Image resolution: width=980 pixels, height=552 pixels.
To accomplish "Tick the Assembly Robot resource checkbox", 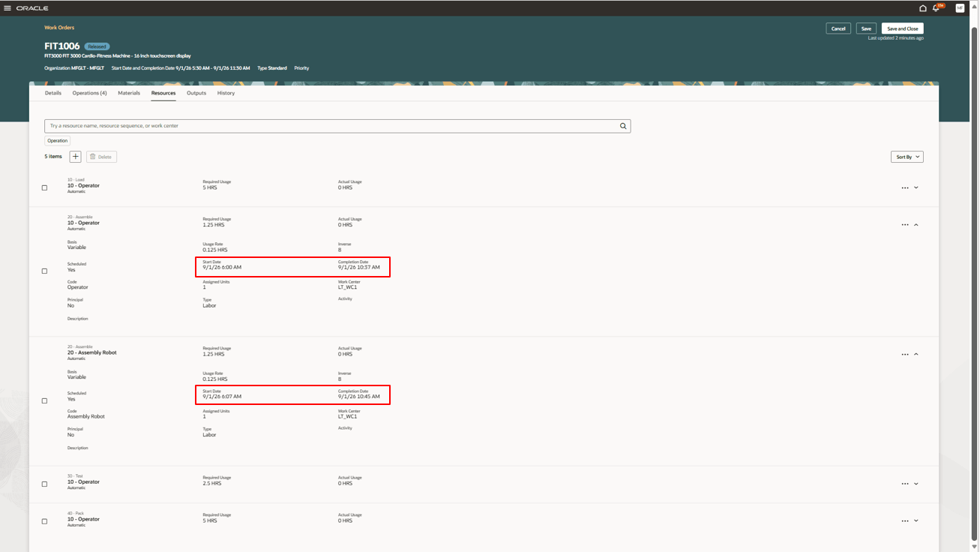I will [x=44, y=400].
